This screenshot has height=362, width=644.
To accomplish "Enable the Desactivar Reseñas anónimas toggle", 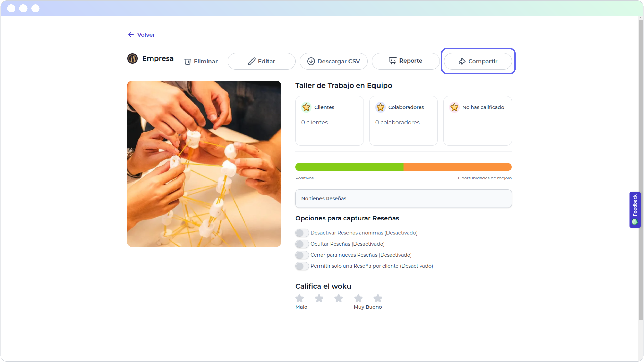I will pos(302,233).
